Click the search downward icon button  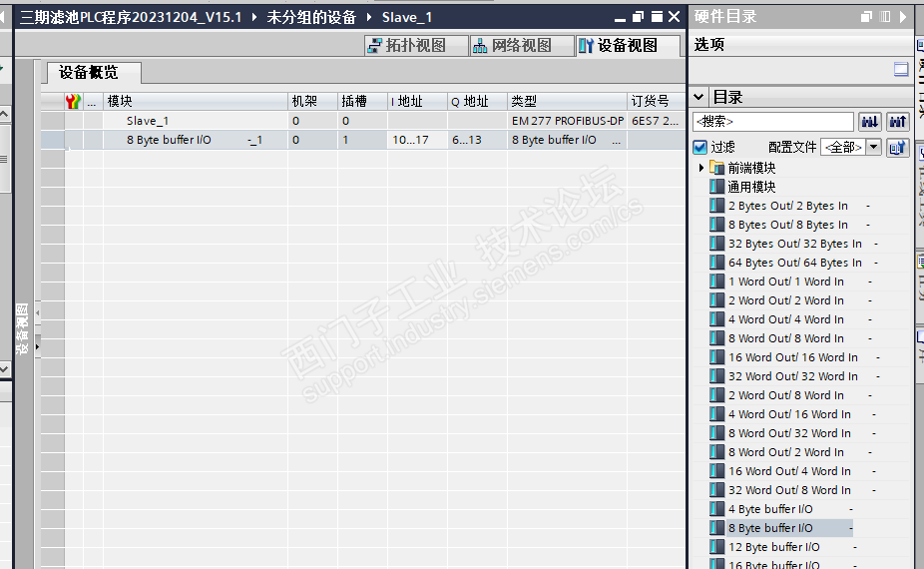(x=870, y=122)
